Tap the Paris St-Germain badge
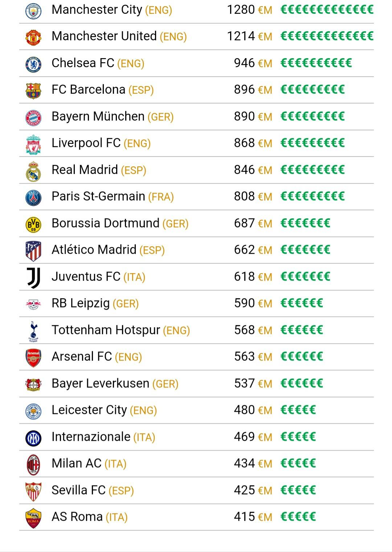The image size is (392, 552). [x=33, y=198]
